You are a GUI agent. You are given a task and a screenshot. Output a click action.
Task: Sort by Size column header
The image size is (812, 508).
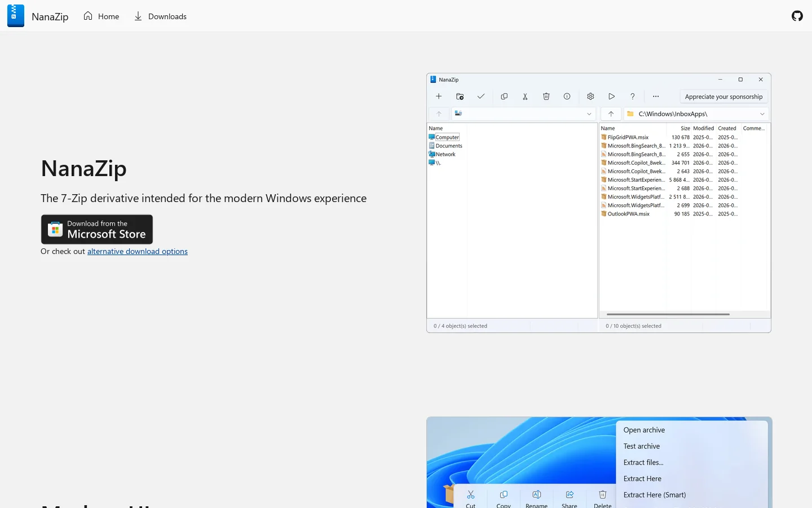click(x=685, y=128)
